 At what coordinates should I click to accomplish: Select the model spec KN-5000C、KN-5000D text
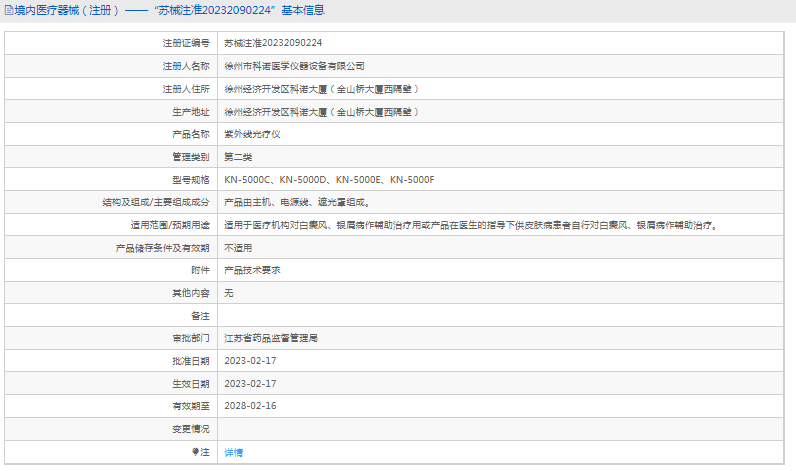point(276,180)
